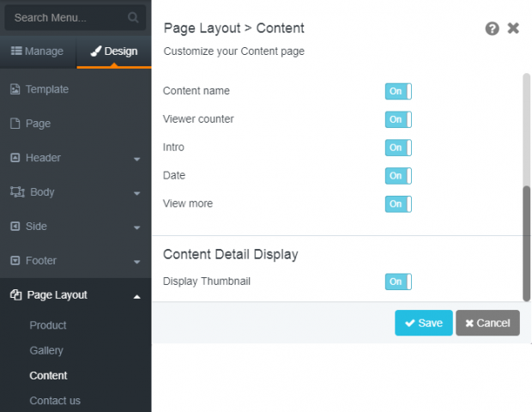Turn off the Viewer counter switch
532x412 pixels.
[x=398, y=119]
